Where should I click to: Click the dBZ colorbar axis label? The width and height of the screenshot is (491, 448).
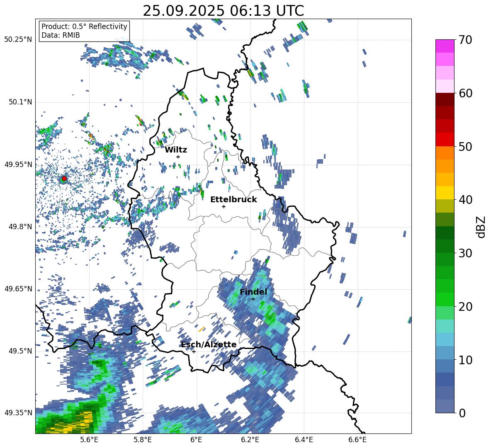(481, 227)
